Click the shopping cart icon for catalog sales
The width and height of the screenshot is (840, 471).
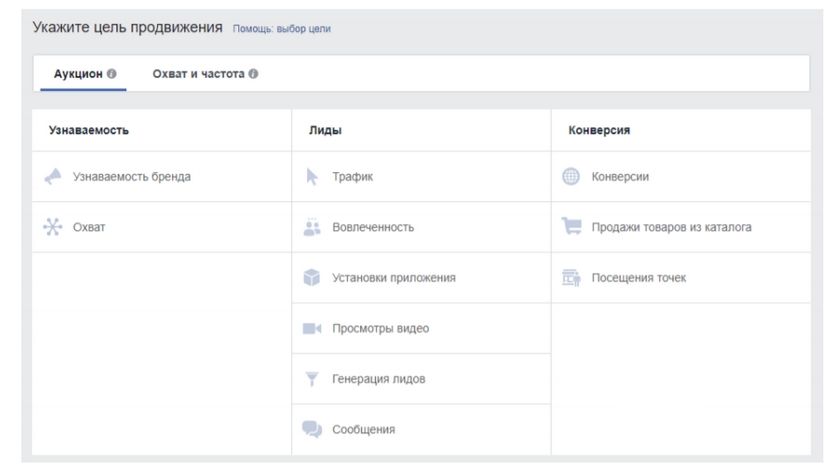click(x=571, y=226)
